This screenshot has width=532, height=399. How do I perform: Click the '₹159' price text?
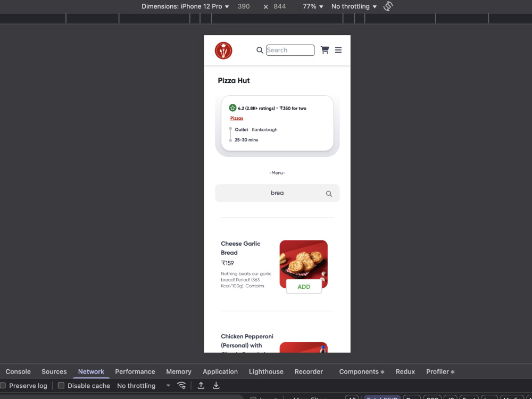point(227,263)
